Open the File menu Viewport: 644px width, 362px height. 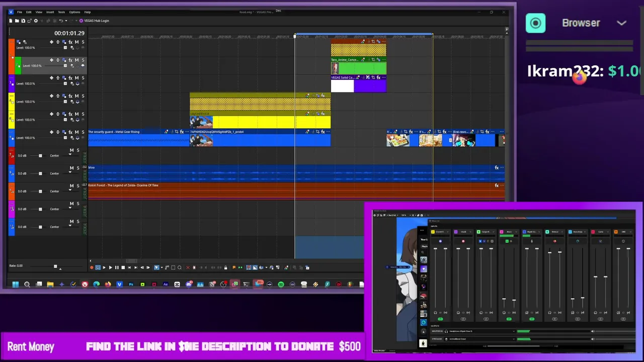(x=20, y=12)
